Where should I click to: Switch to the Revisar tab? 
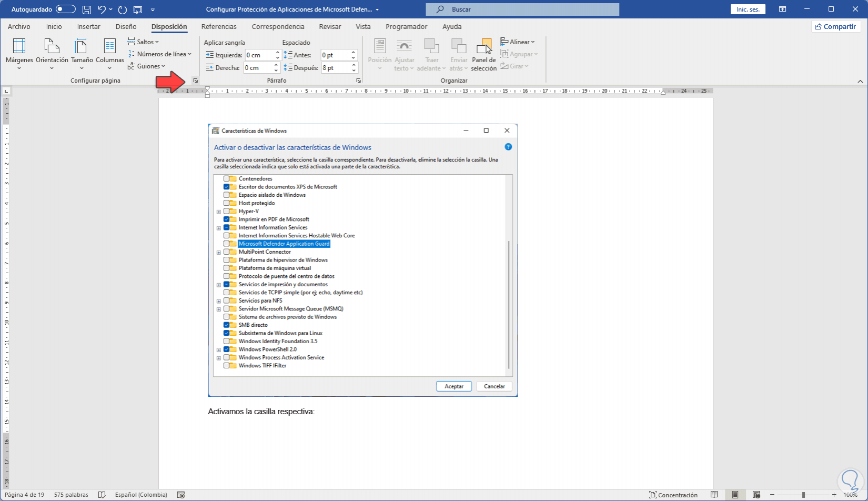pyautogui.click(x=330, y=26)
